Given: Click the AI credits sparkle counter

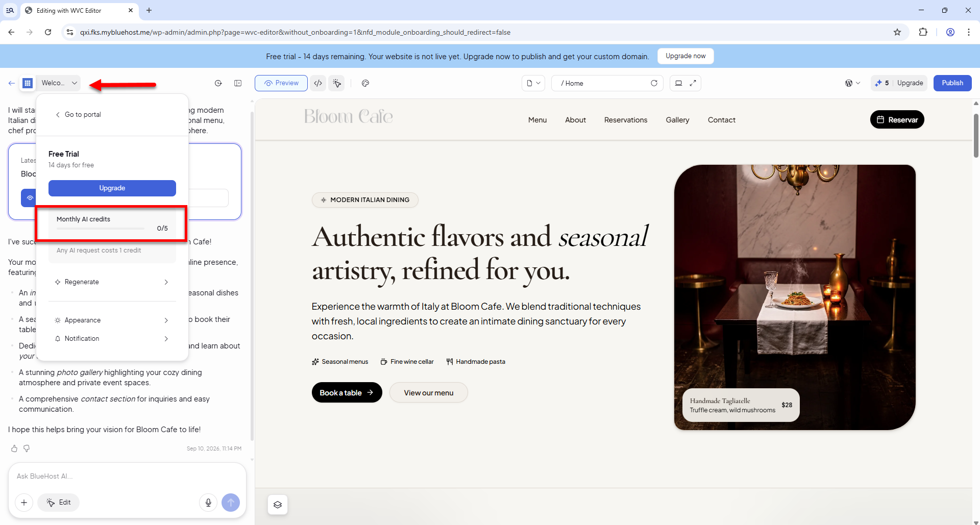Looking at the screenshot, I should point(882,83).
